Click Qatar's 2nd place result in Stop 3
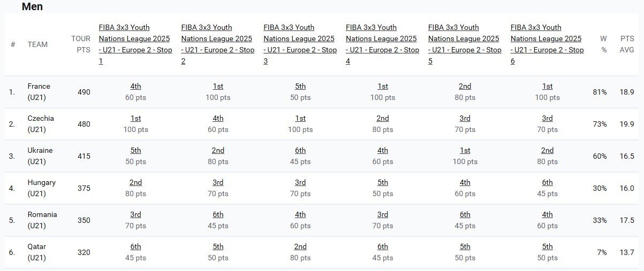 [x=300, y=246]
